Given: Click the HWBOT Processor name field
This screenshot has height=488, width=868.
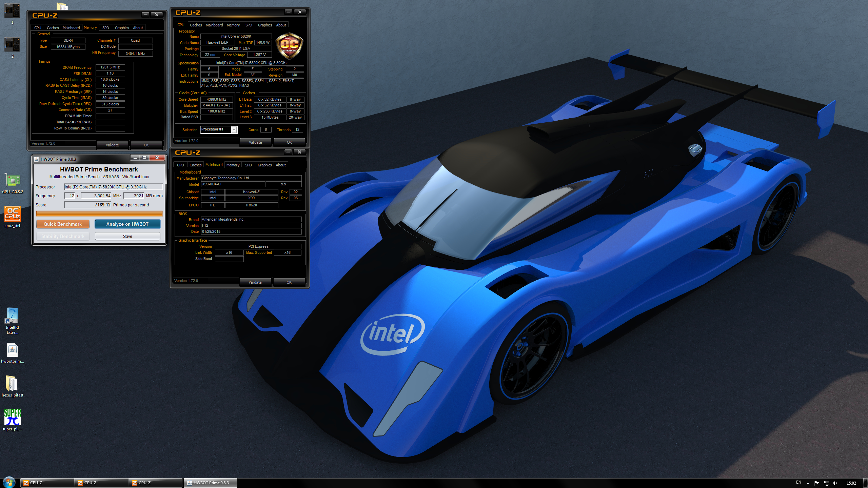Looking at the screenshot, I should click(113, 187).
